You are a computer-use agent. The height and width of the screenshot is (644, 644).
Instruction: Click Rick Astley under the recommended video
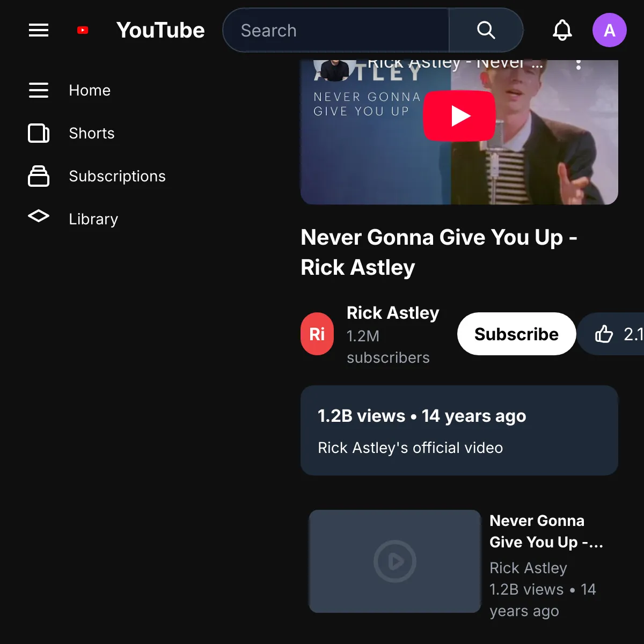coord(528,568)
